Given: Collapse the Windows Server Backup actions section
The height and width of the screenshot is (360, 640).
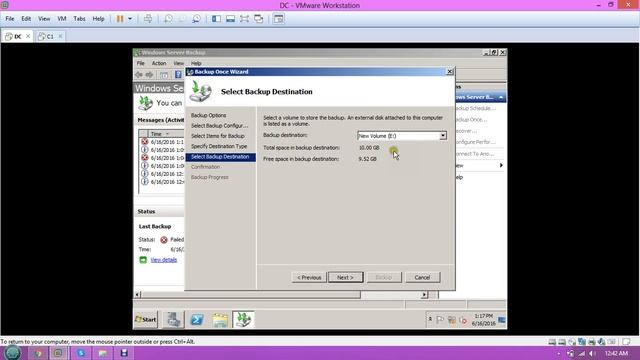Looking at the screenshot, I should coord(501,97).
